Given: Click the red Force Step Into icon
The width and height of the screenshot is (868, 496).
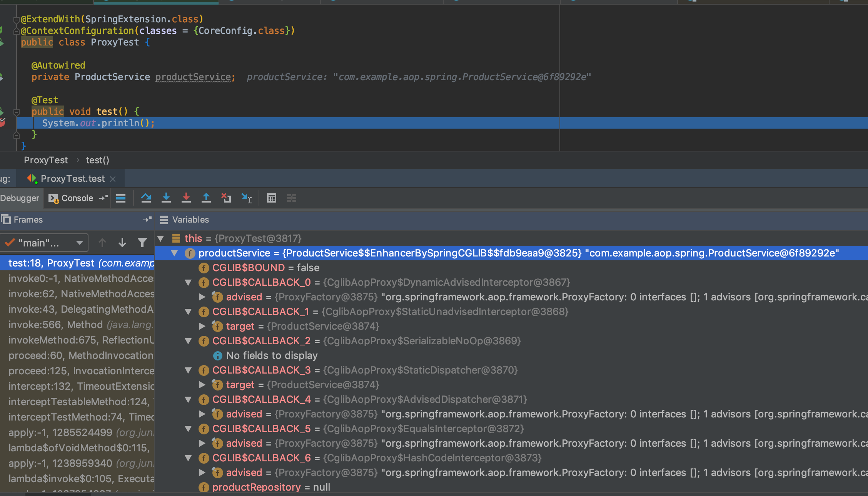Looking at the screenshot, I should click(x=186, y=198).
